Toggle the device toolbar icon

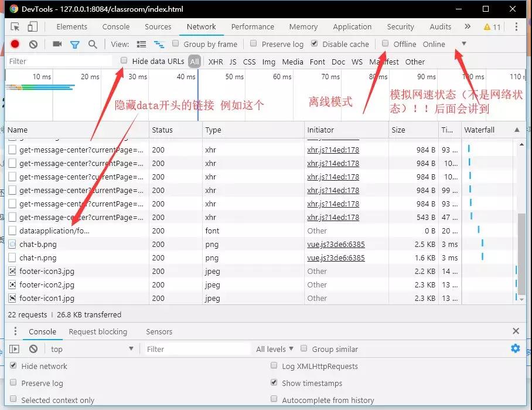coord(33,27)
